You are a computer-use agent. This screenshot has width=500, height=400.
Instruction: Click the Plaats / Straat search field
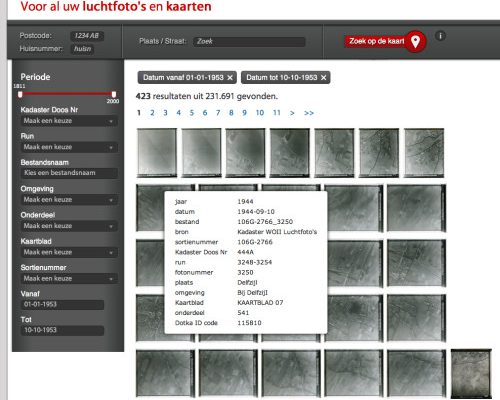pyautogui.click(x=249, y=42)
